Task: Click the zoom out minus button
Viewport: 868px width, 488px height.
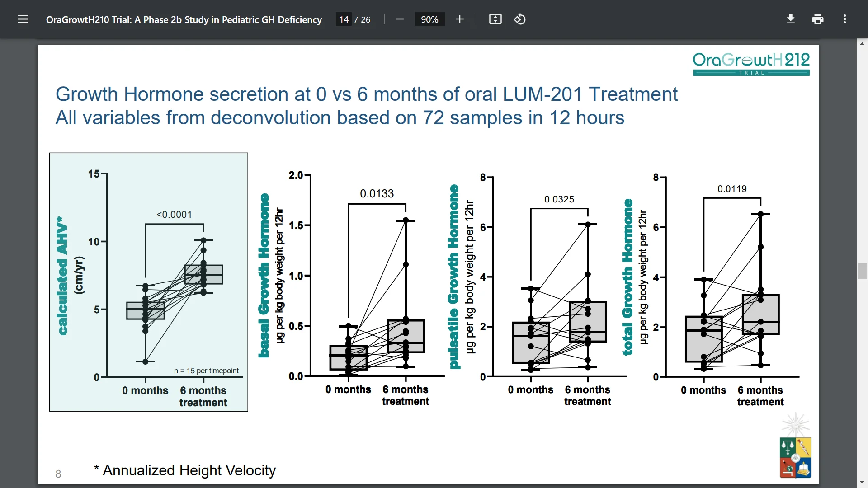Action: pyautogui.click(x=400, y=19)
